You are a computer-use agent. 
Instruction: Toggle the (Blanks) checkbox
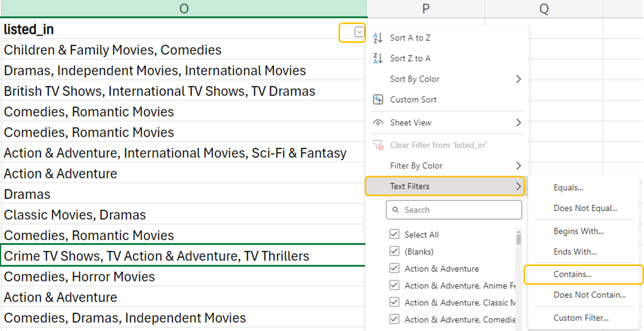click(394, 251)
